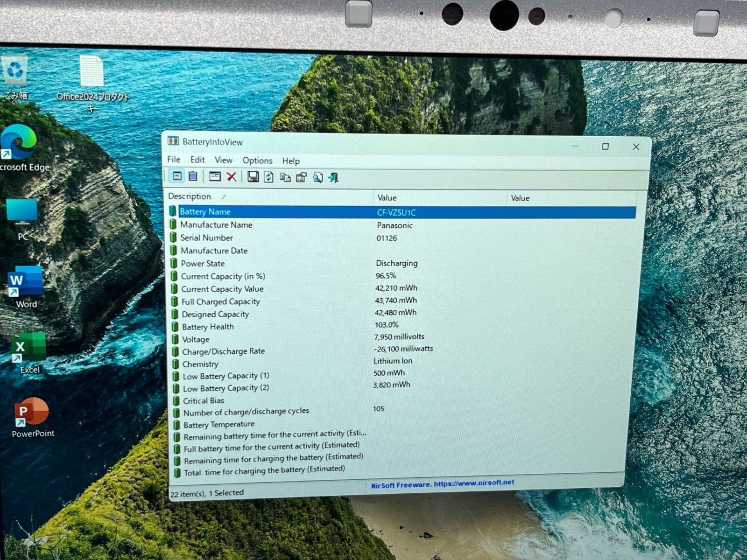Click the BatteryInfoView title bar app icon
Screen dimensions: 747x560
[174, 141]
